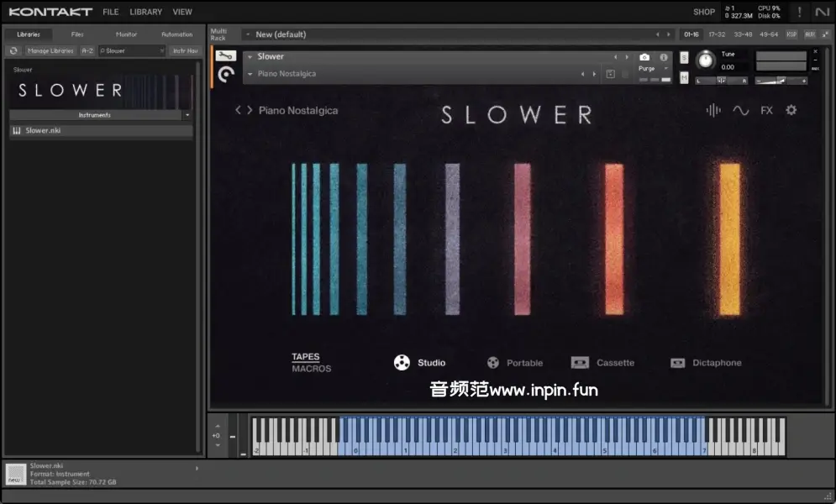Switch to the Libraries tab
The width and height of the screenshot is (836, 504).
coord(29,34)
